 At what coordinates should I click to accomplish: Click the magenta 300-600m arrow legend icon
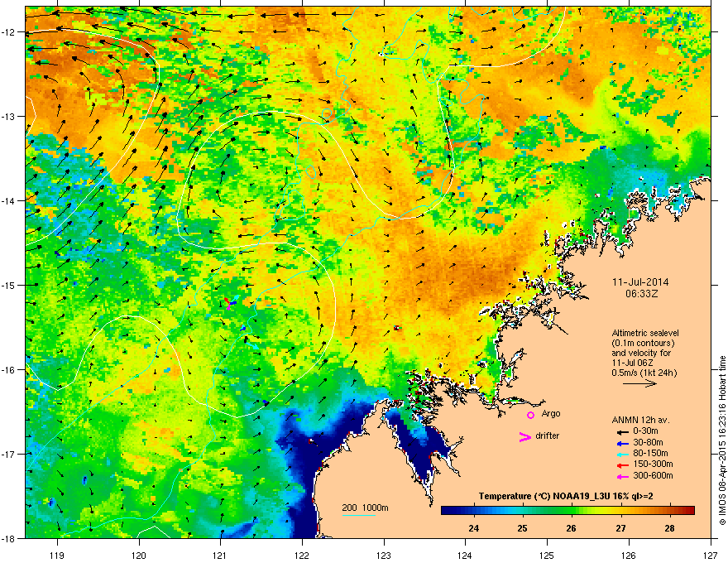pyautogui.click(x=623, y=476)
